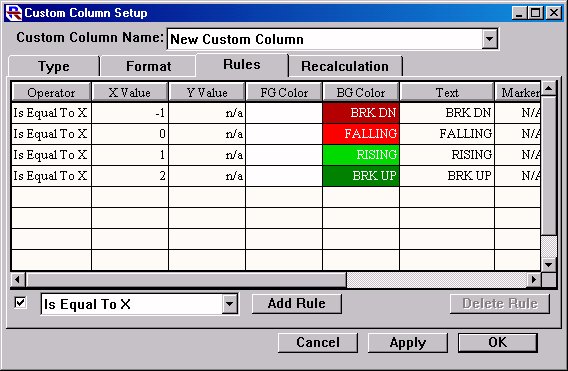Select X Value cell containing 0
Screen dimensions: 568x371
coord(130,134)
